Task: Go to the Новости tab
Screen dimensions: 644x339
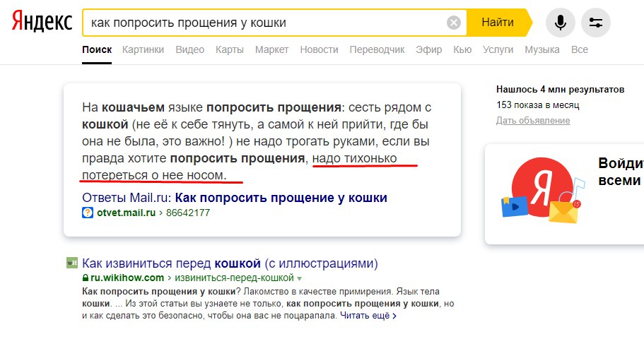Action: coord(319,49)
